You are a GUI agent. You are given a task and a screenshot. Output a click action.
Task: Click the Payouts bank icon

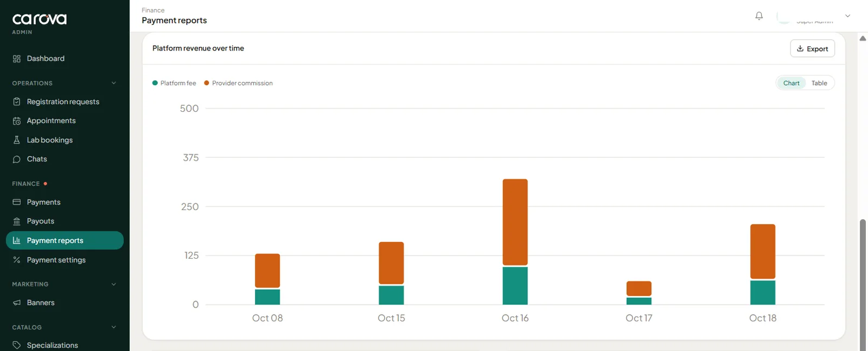tap(17, 221)
